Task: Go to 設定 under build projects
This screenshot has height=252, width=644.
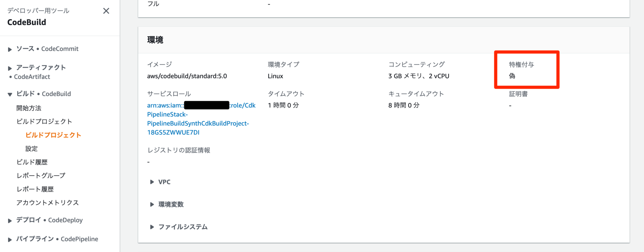Action: 31,149
